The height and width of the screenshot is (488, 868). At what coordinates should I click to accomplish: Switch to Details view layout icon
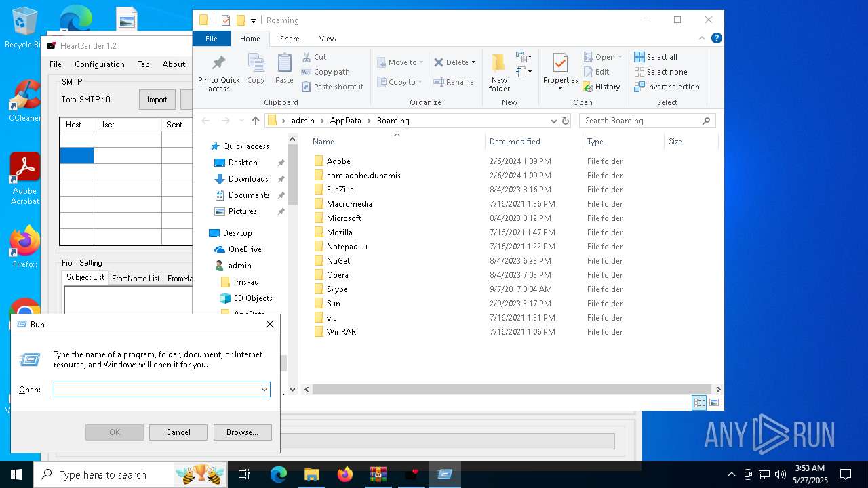(x=699, y=403)
